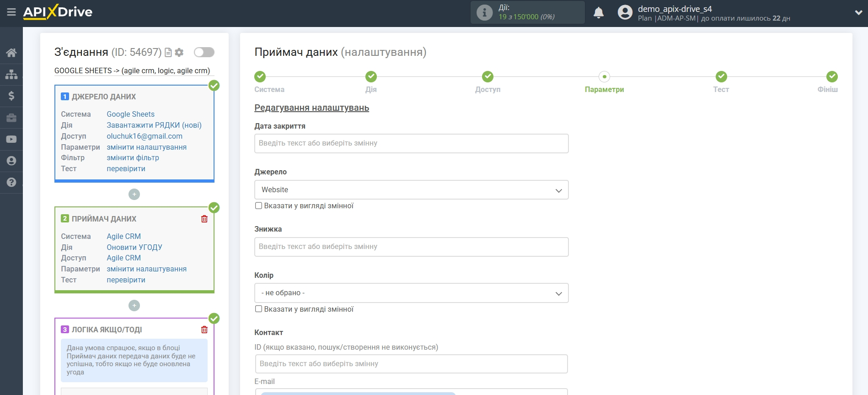This screenshot has width=868, height=395.
Task: Go to the Доступ step label
Action: pos(488,90)
